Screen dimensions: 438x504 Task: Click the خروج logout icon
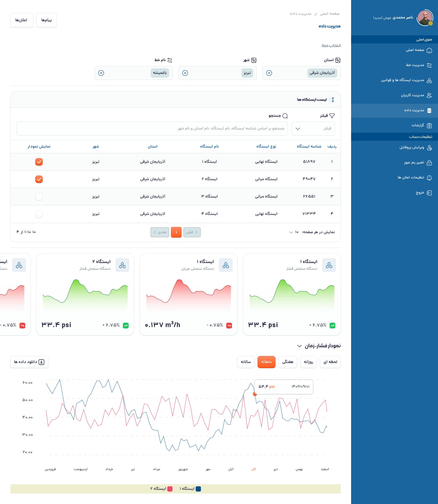tap(429, 193)
